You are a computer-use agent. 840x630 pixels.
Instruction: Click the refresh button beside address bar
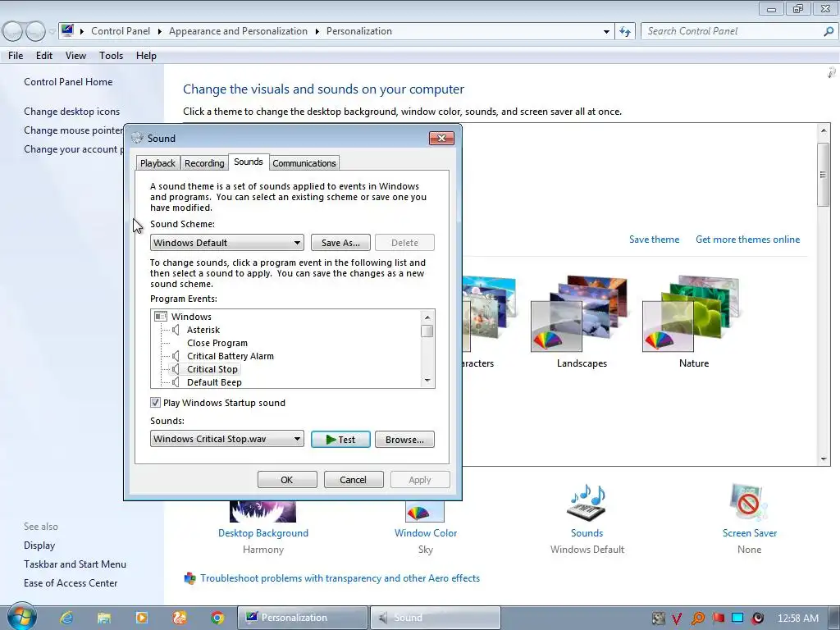(624, 32)
